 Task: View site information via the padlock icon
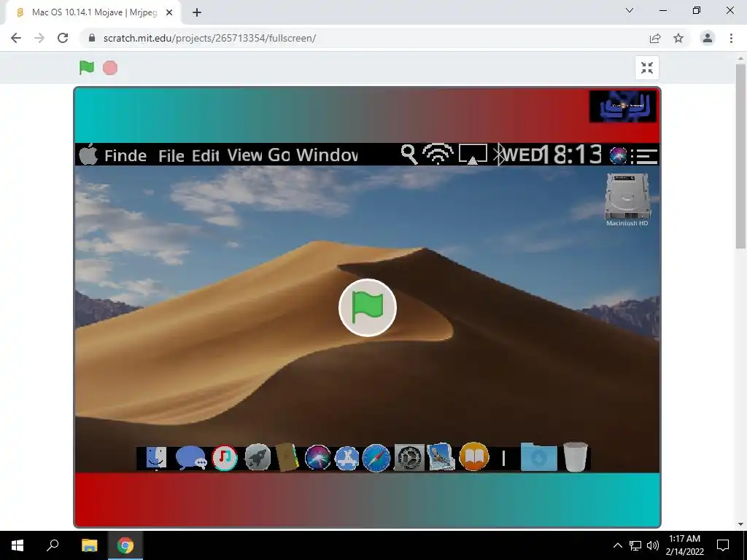[x=92, y=38]
